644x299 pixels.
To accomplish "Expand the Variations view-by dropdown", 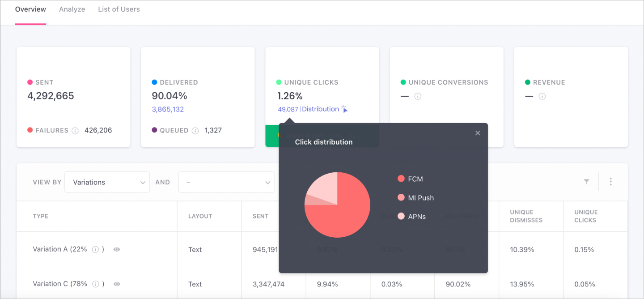I will coord(107,182).
